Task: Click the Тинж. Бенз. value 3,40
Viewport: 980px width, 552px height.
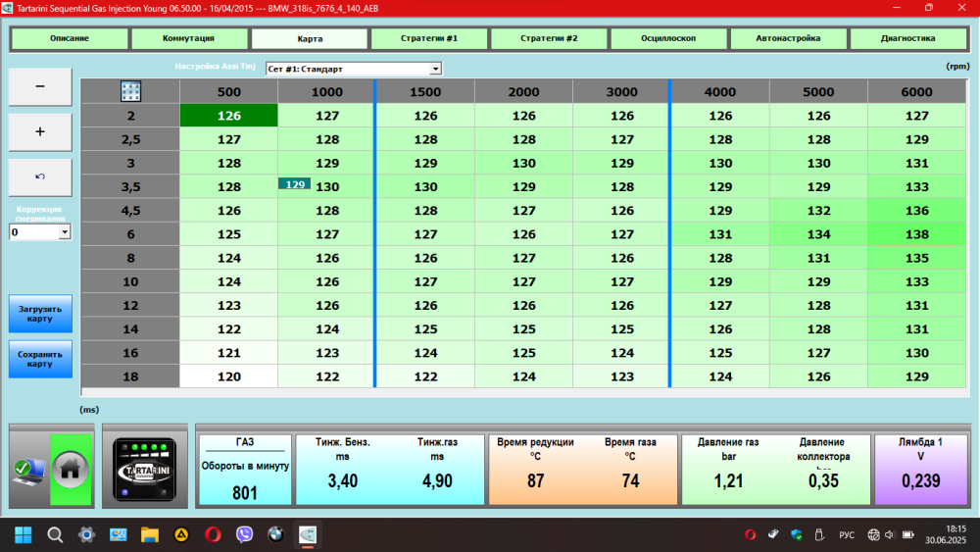Action: 342,480
